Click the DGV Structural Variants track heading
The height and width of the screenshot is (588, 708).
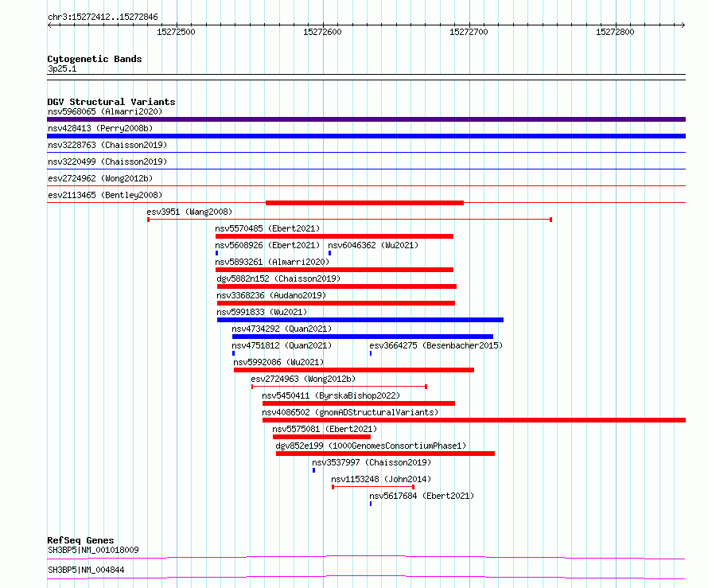pos(111,102)
